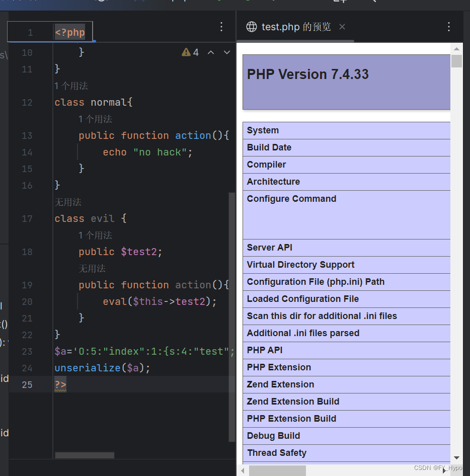Click 'Additional .ini files parsed' row

pyautogui.click(x=346, y=333)
